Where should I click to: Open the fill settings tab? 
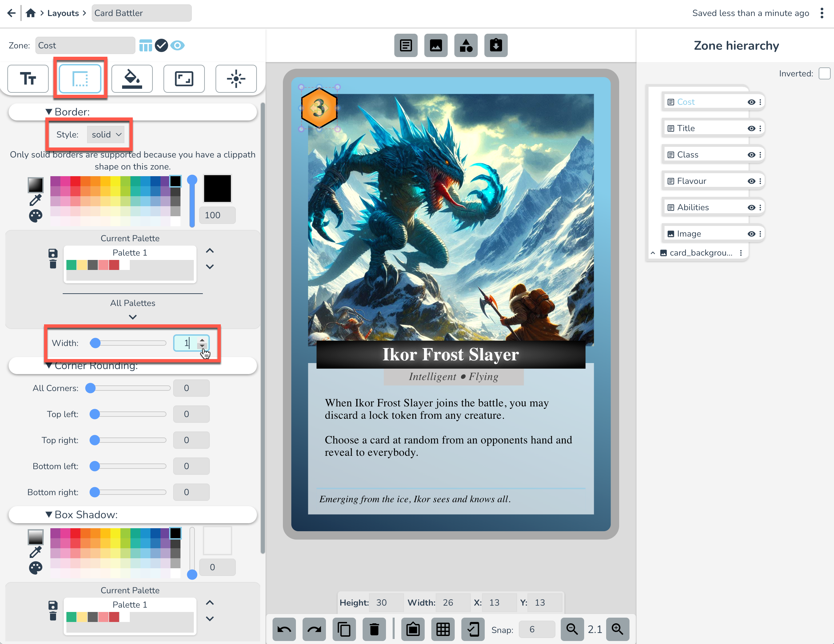point(132,79)
